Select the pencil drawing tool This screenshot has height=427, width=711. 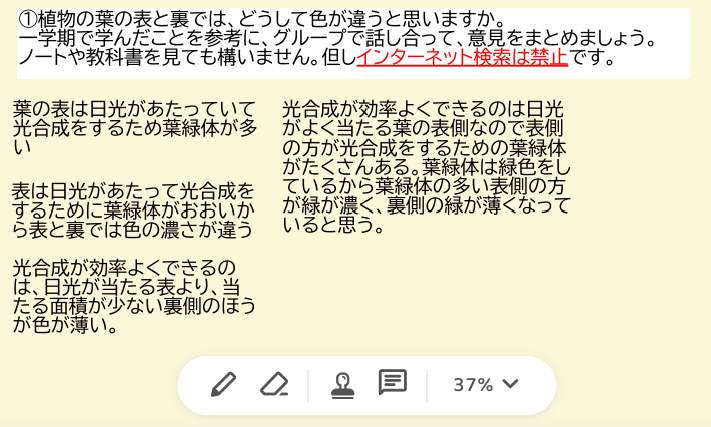(224, 384)
